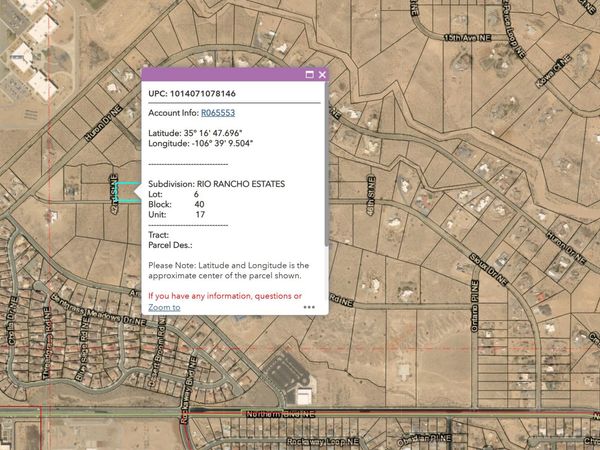Click the popup vertical scrollbar
Image resolution: width=600 pixels, height=450 pixels.
(326, 165)
